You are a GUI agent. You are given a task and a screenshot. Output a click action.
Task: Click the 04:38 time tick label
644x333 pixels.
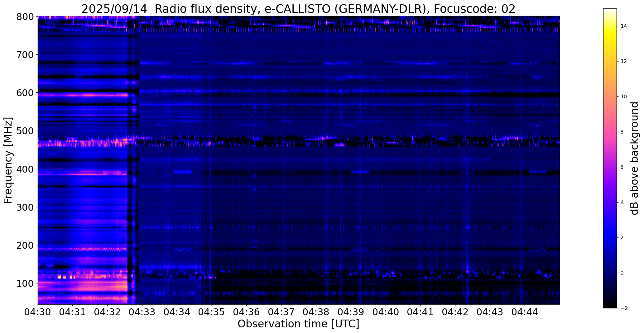[316, 312]
